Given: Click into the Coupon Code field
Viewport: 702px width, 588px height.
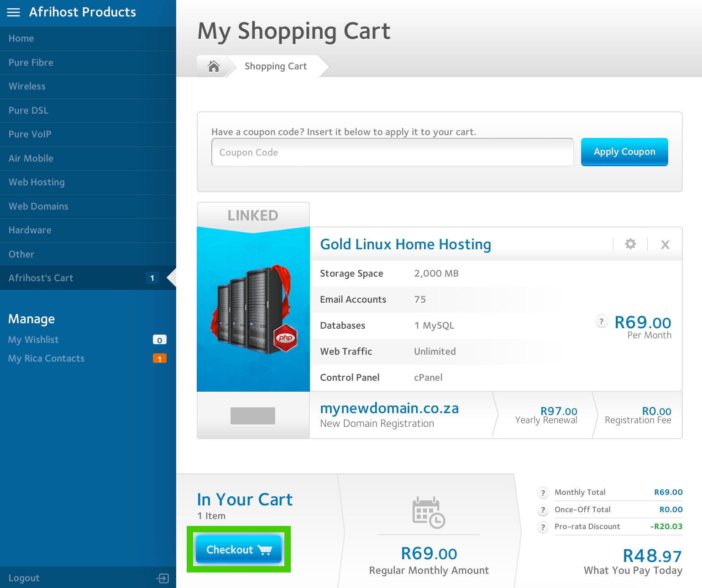Looking at the screenshot, I should pyautogui.click(x=392, y=152).
